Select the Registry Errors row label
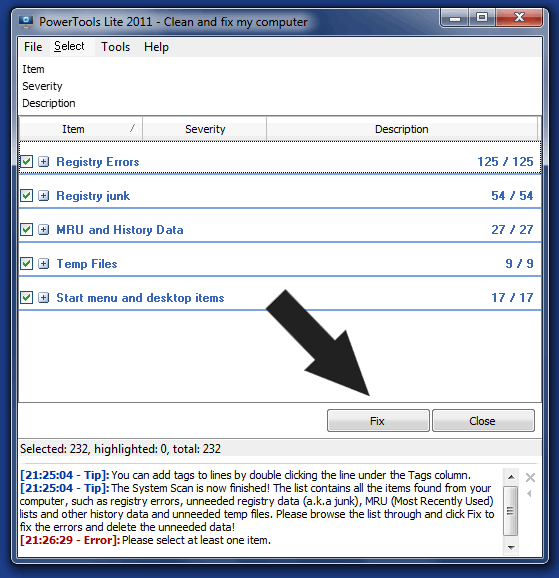 (x=98, y=162)
